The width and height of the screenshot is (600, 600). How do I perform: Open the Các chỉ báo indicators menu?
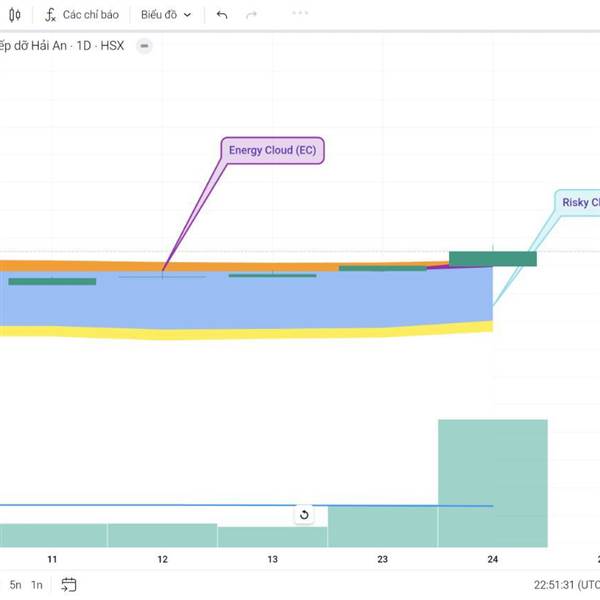pyautogui.click(x=90, y=15)
